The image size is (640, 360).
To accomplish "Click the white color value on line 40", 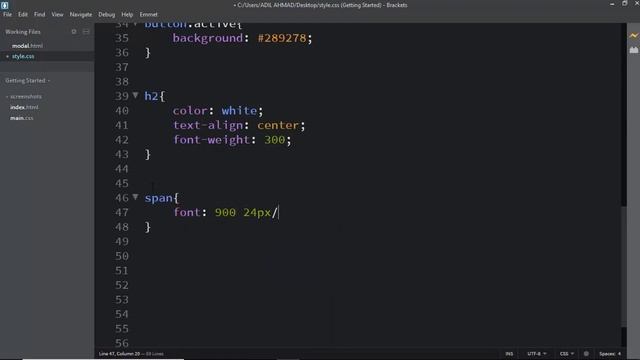I will (239, 111).
